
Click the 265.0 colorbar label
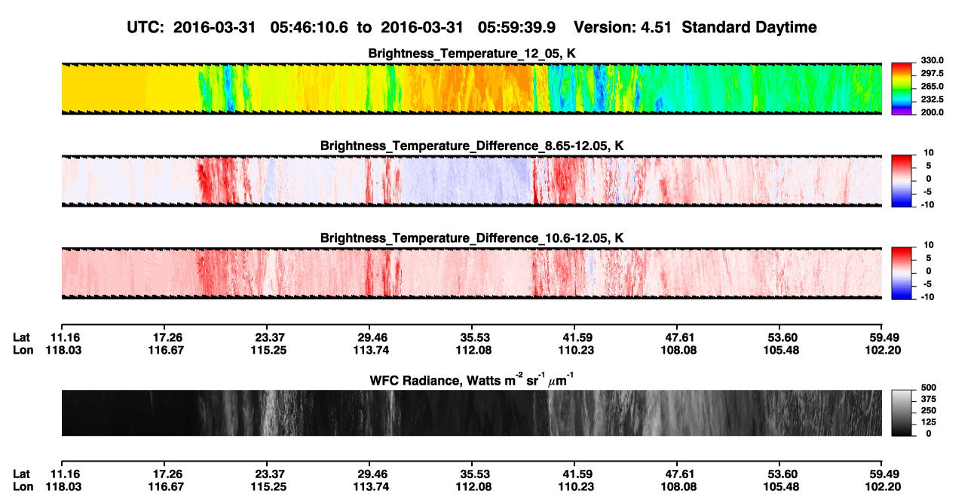933,86
